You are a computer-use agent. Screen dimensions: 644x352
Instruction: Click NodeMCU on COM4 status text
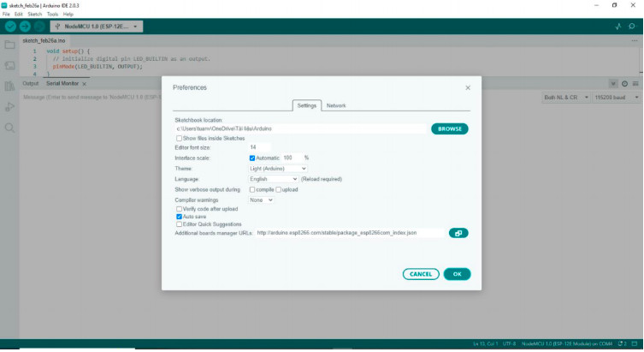click(x=567, y=343)
